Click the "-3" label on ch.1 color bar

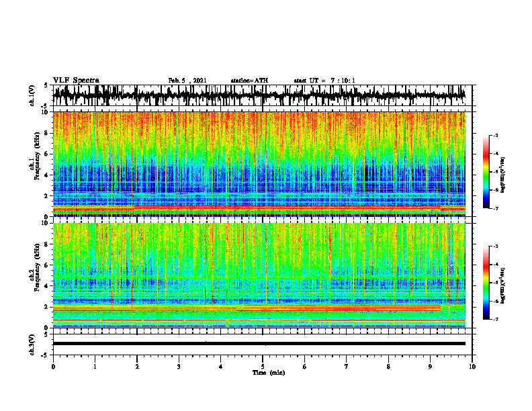[x=496, y=136]
